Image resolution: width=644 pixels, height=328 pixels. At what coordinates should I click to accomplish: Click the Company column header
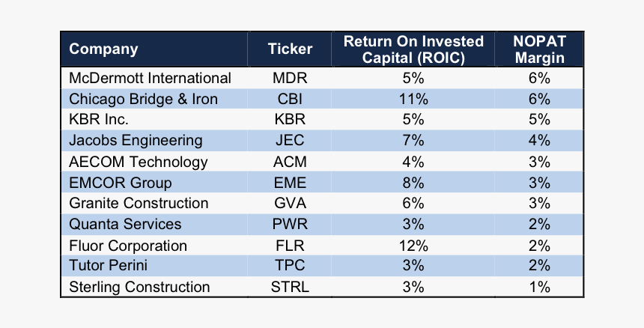(x=103, y=49)
